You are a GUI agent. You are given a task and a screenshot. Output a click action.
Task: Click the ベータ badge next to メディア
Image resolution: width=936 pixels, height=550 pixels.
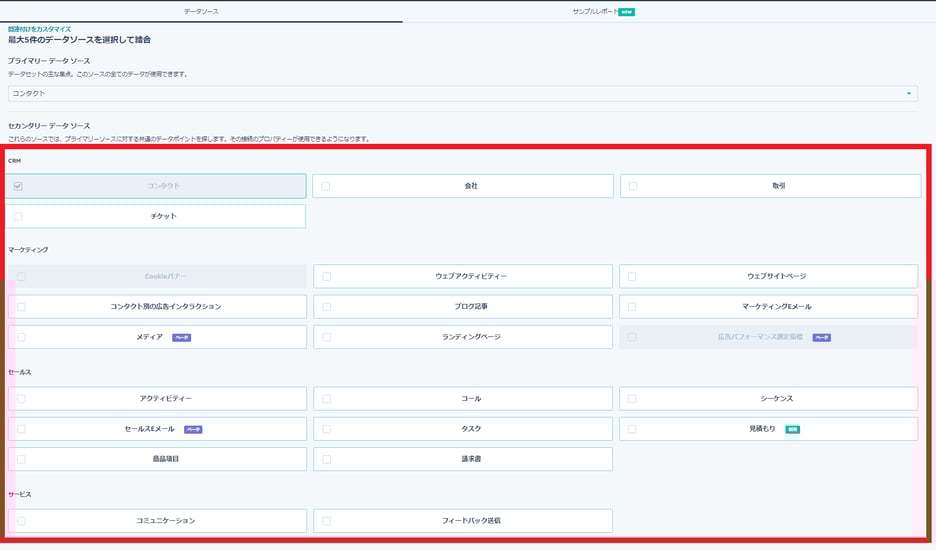[x=181, y=337]
